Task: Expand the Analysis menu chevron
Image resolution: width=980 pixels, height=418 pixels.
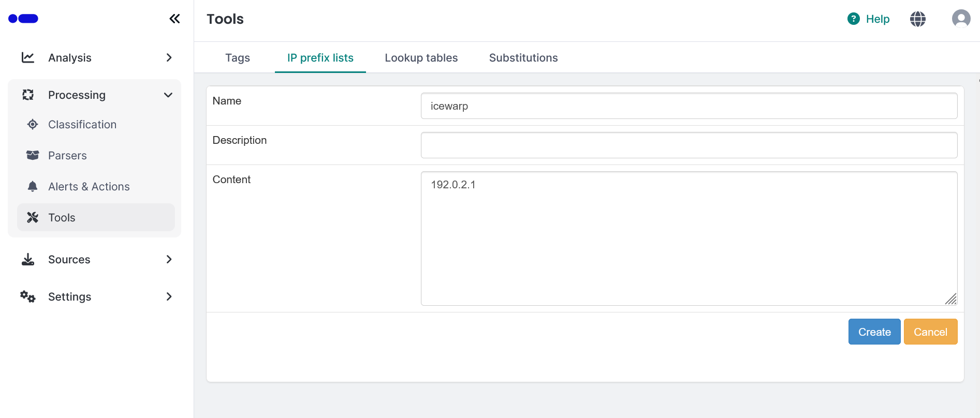Action: click(x=169, y=57)
